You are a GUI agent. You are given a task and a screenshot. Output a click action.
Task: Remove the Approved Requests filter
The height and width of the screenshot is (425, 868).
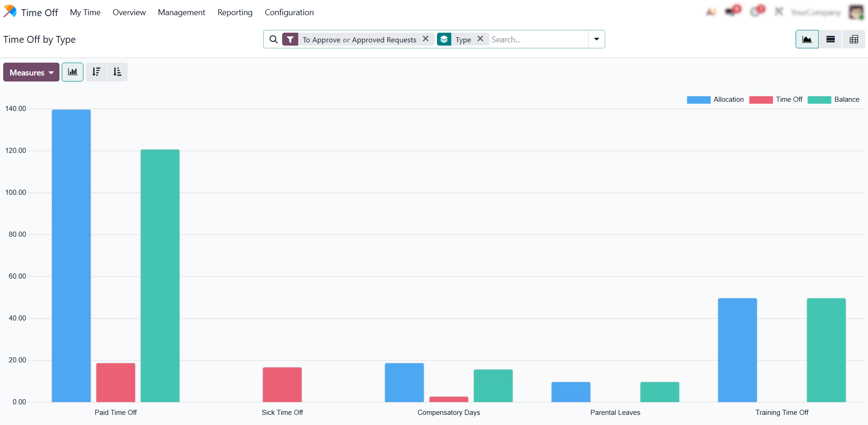(x=425, y=39)
